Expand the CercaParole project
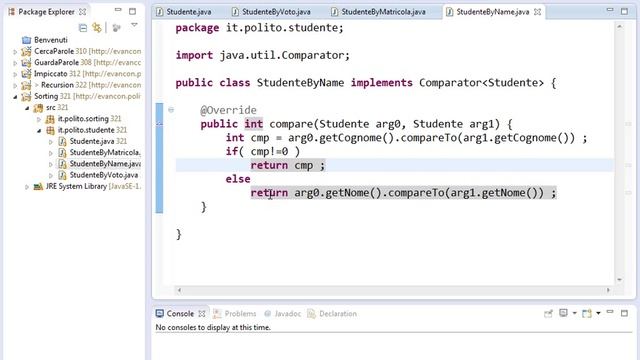Viewport: 640px width, 360px height. 15,52
